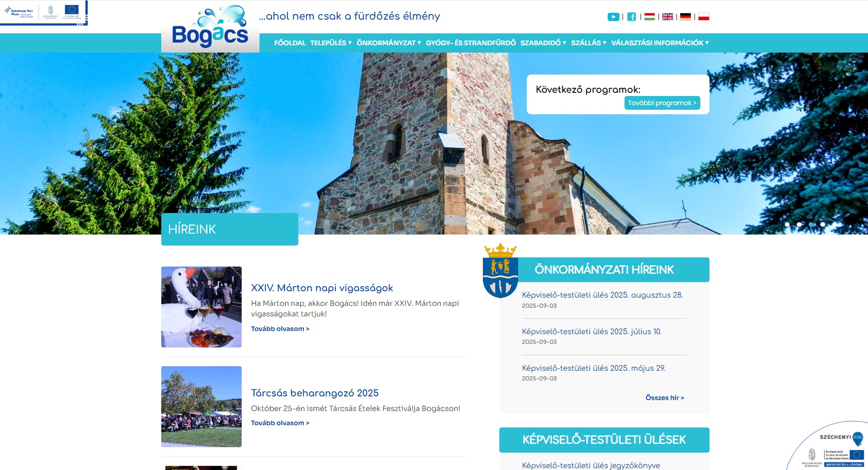Open the GYÓGY- ÉS STRANDFÜRDŐ page
The height and width of the screenshot is (470, 868).
pos(471,43)
